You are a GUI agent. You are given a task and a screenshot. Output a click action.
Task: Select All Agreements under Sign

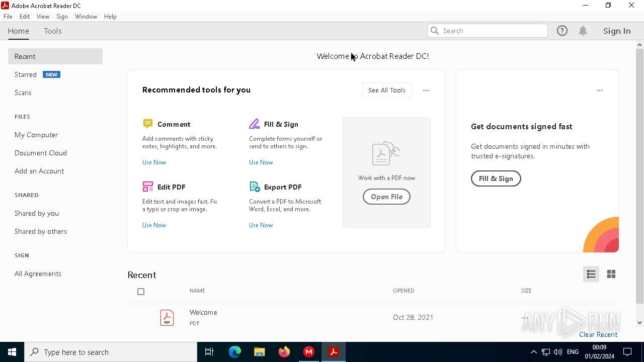[38, 274]
